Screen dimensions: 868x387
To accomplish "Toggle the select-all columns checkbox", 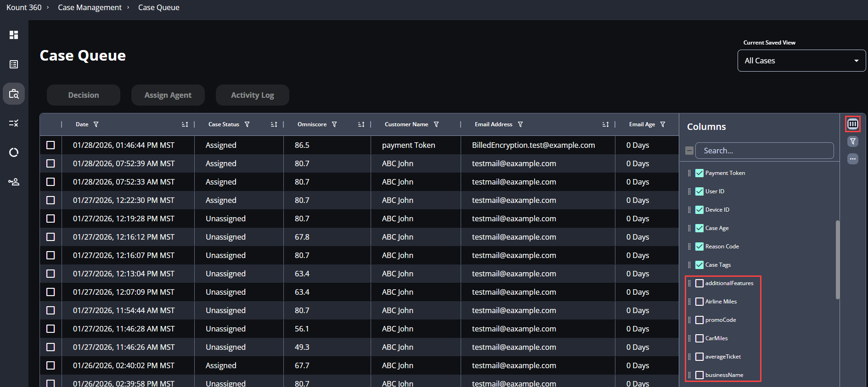I will coord(689,151).
